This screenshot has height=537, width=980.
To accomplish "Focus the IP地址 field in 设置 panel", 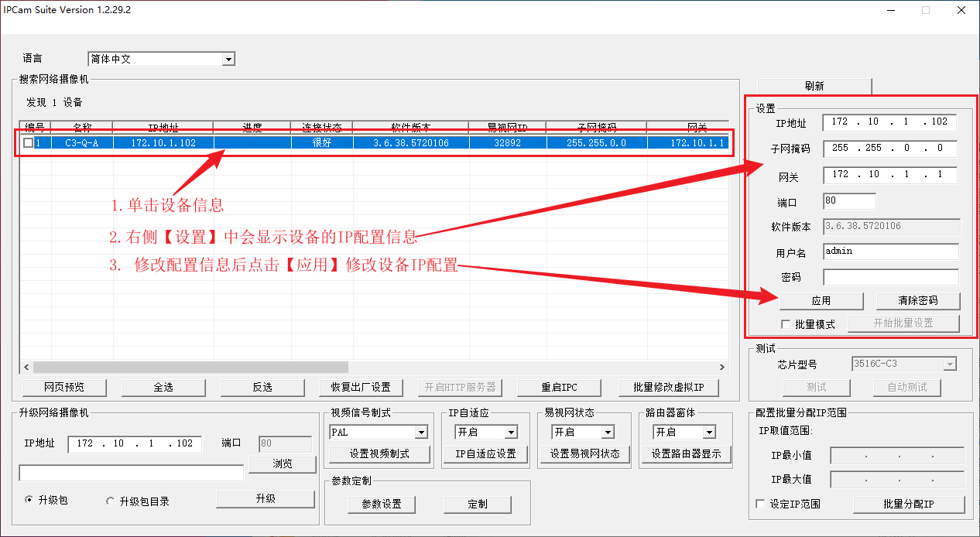I will click(890, 122).
